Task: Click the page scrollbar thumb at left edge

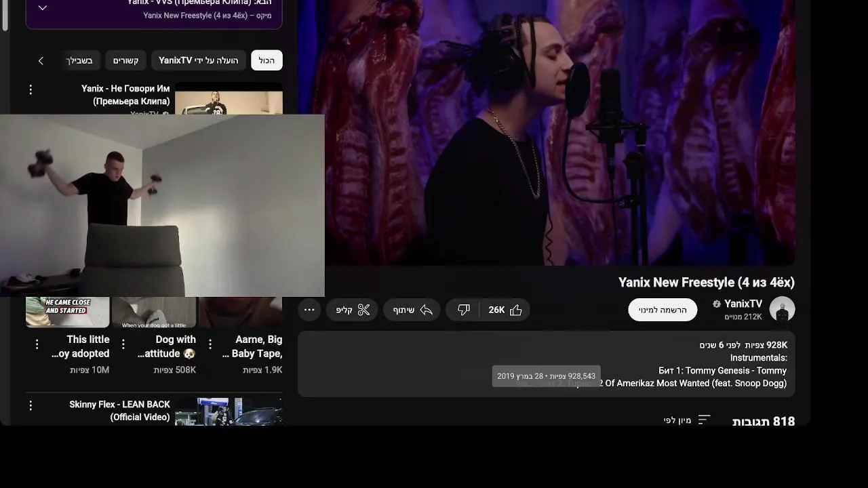Action: coord(5,15)
